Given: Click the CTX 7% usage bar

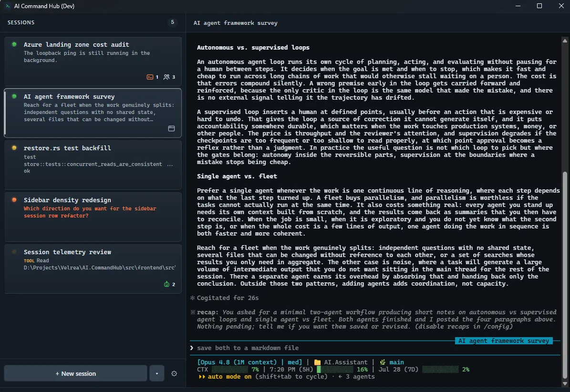Looking at the screenshot, I should (x=229, y=370).
